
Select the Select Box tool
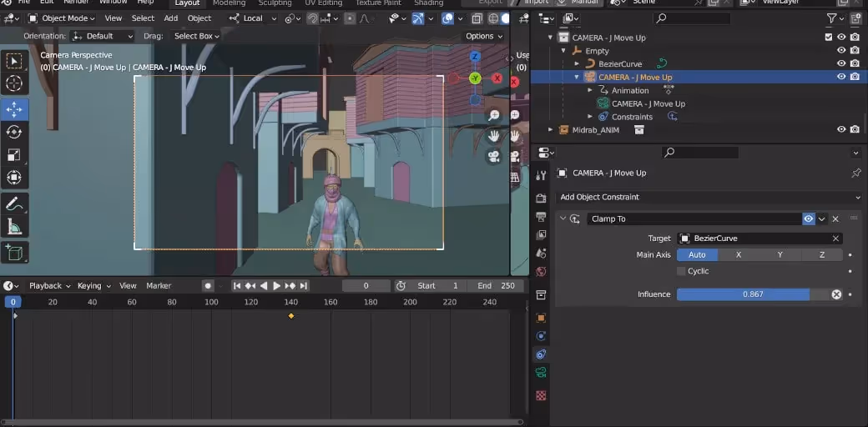14,61
